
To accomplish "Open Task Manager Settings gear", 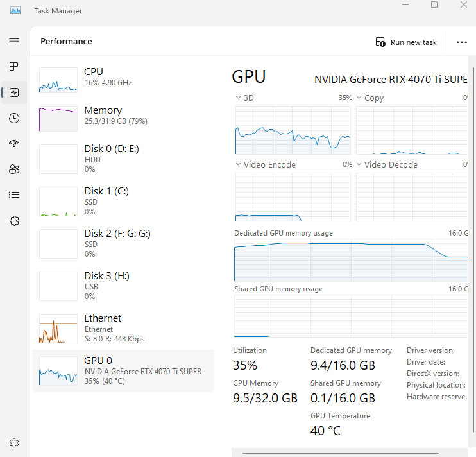I will click(14, 443).
